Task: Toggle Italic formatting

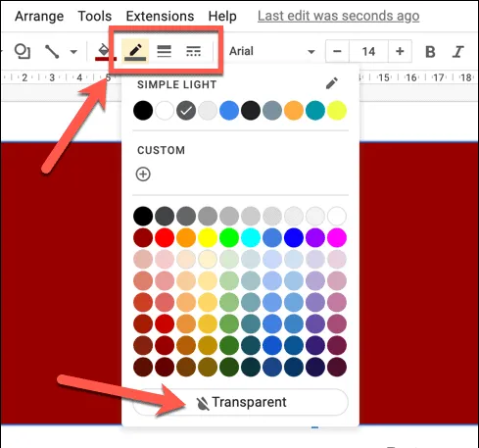Action: 457,52
